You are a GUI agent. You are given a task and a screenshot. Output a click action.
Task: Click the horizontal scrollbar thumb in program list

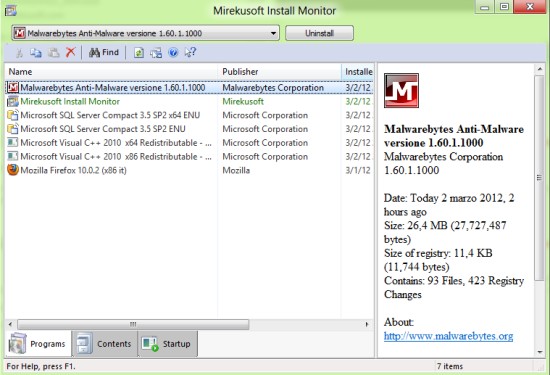133,324
